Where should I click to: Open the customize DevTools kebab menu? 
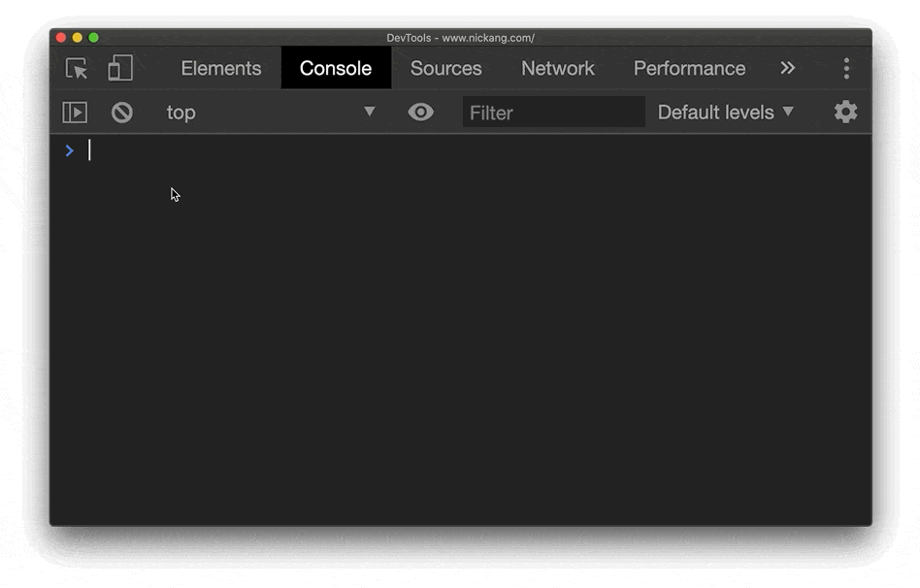[845, 69]
